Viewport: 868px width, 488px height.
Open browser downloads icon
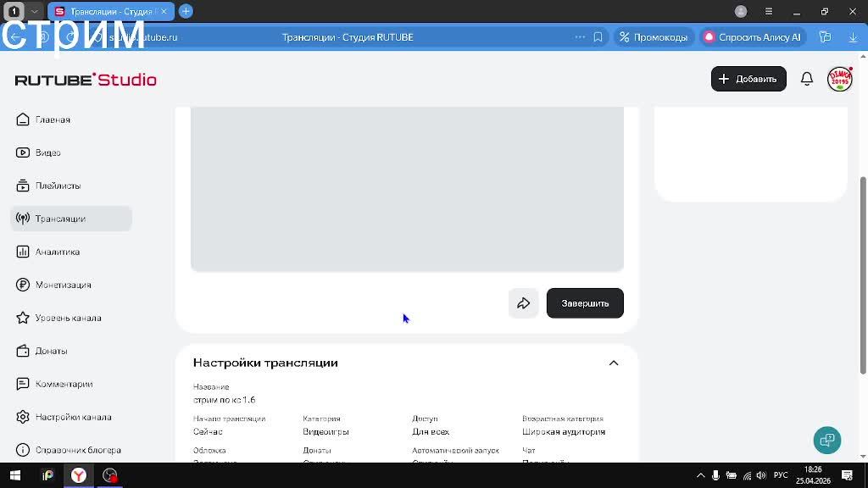(853, 37)
